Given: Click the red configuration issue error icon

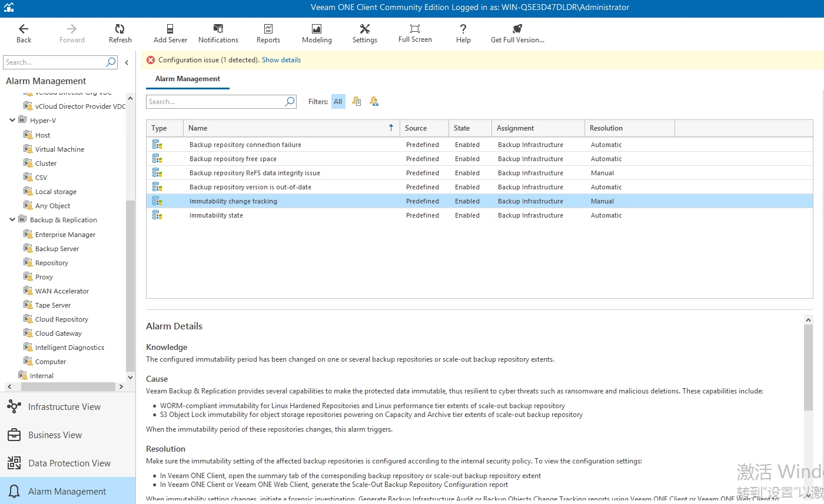Looking at the screenshot, I should pyautogui.click(x=151, y=60).
